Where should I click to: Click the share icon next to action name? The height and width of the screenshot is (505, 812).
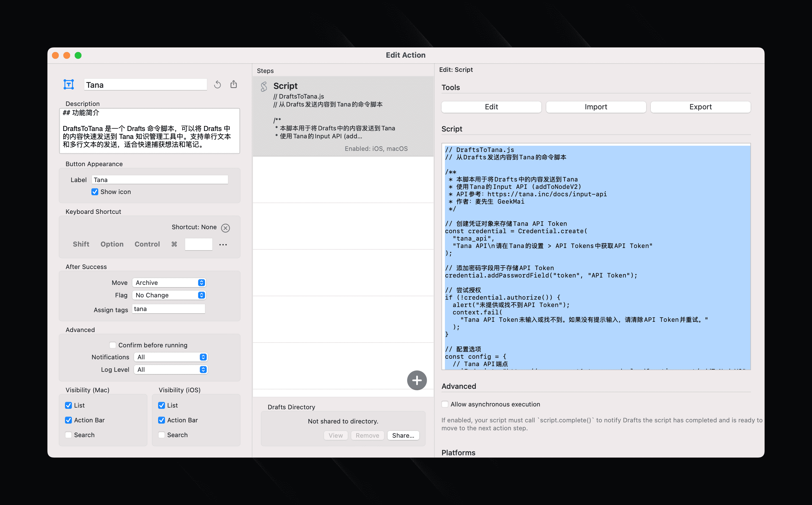click(234, 84)
